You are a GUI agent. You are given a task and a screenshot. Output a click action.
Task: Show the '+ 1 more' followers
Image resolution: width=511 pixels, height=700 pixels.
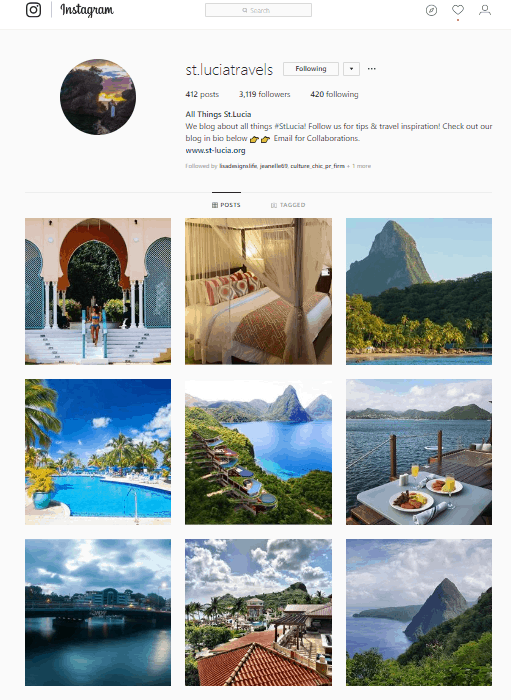pyautogui.click(x=359, y=166)
